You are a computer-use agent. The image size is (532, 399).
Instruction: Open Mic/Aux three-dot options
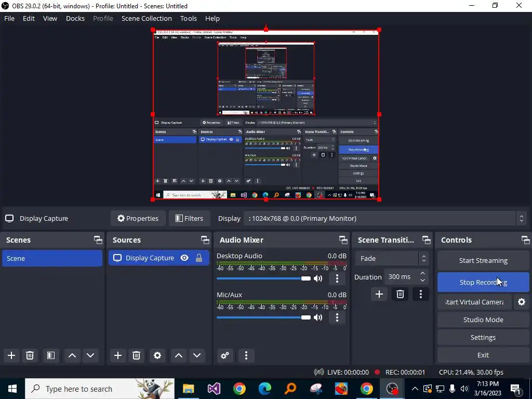[337, 317]
